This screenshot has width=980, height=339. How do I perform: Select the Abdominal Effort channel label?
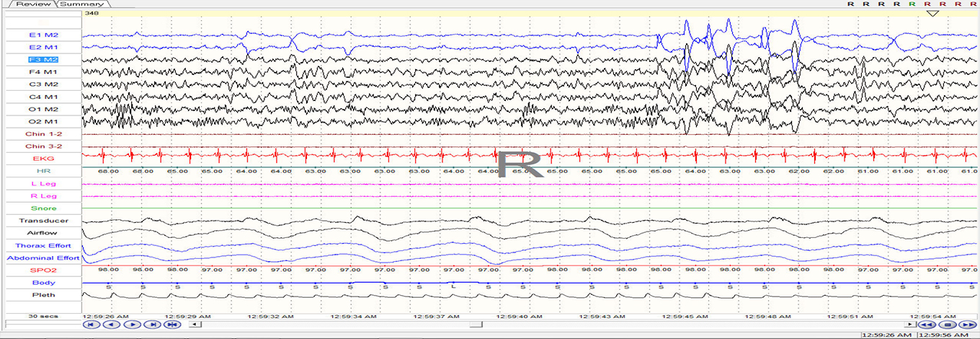click(43, 258)
